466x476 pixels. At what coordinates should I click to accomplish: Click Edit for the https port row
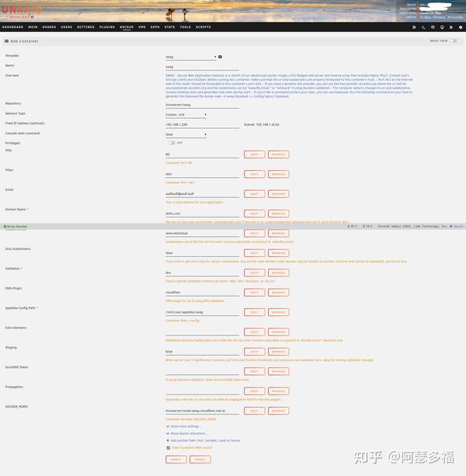[255, 174]
